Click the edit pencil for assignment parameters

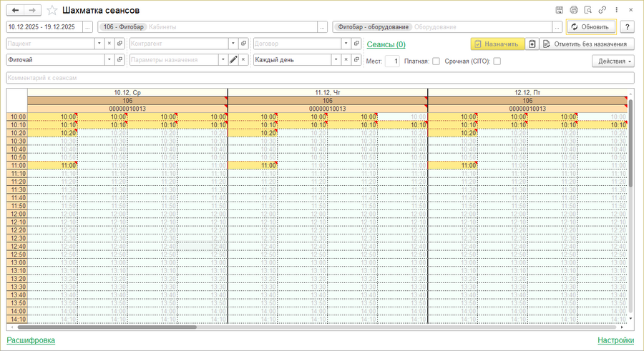click(x=233, y=60)
